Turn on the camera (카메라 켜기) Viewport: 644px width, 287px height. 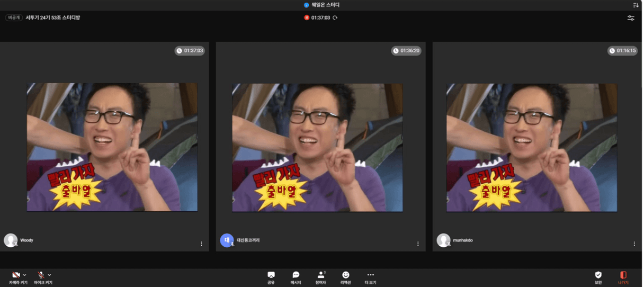point(16,275)
